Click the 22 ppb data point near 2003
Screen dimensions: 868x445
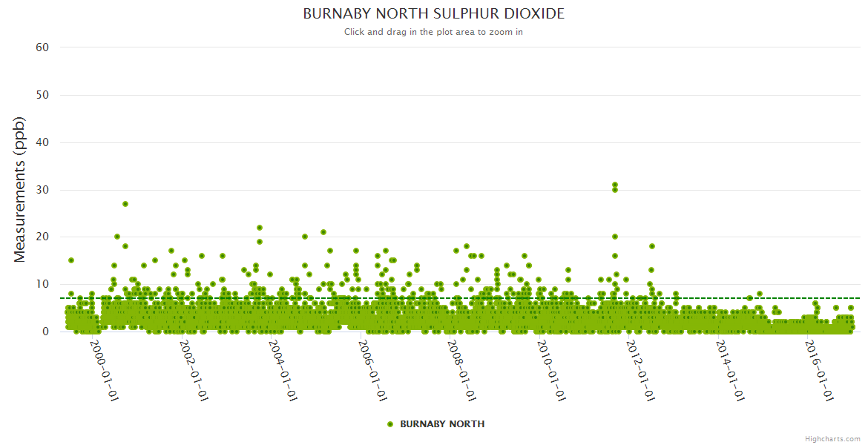(x=260, y=228)
